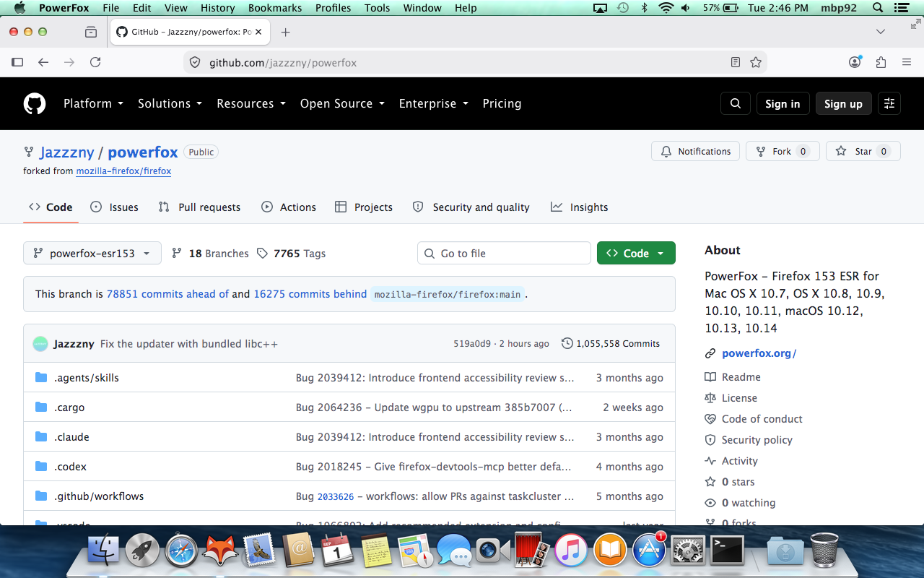Open the browser account icon
This screenshot has width=924, height=578.
(x=855, y=63)
